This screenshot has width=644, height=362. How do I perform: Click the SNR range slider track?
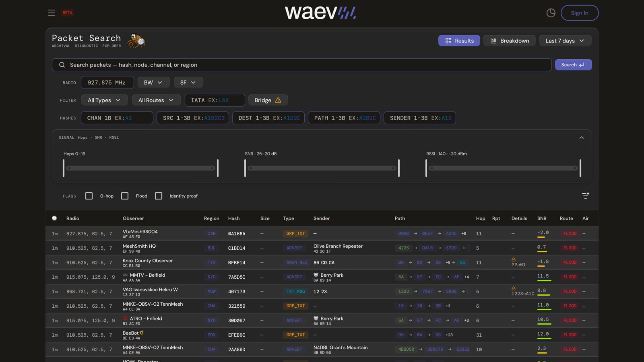(322, 168)
